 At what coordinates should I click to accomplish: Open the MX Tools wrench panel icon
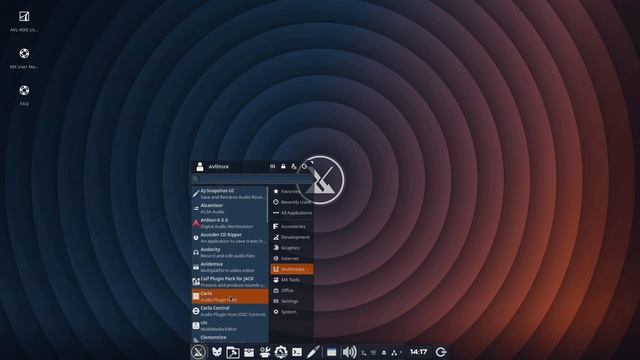265,352
